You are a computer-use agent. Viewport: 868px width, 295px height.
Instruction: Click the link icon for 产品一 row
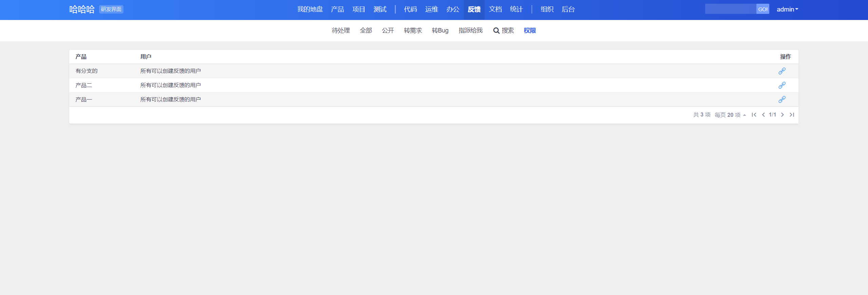point(782,100)
